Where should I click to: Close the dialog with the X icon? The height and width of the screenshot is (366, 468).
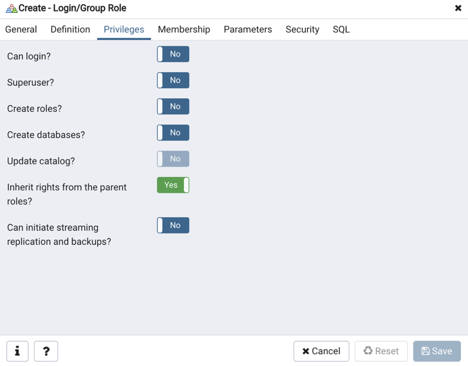(458, 8)
